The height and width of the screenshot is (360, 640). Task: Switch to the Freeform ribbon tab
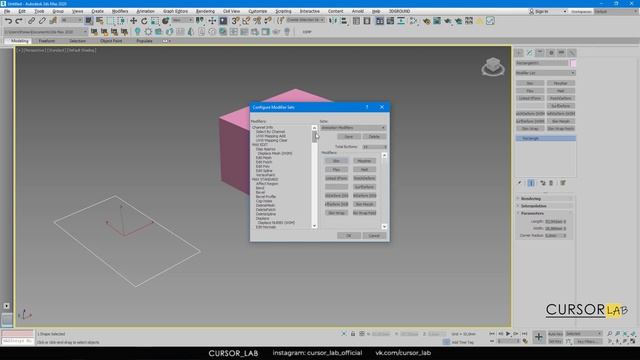pyautogui.click(x=47, y=41)
